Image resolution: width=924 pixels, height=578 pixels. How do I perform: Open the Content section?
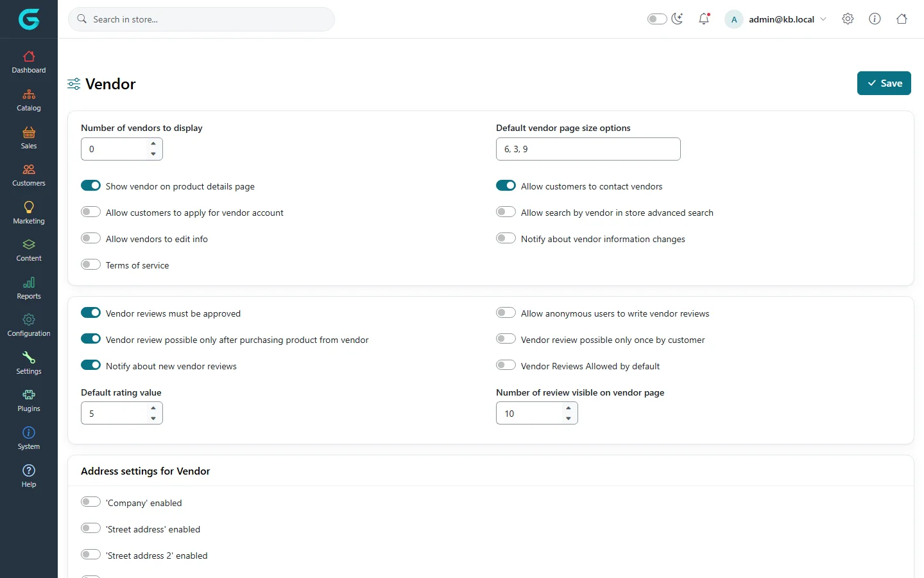tap(29, 250)
